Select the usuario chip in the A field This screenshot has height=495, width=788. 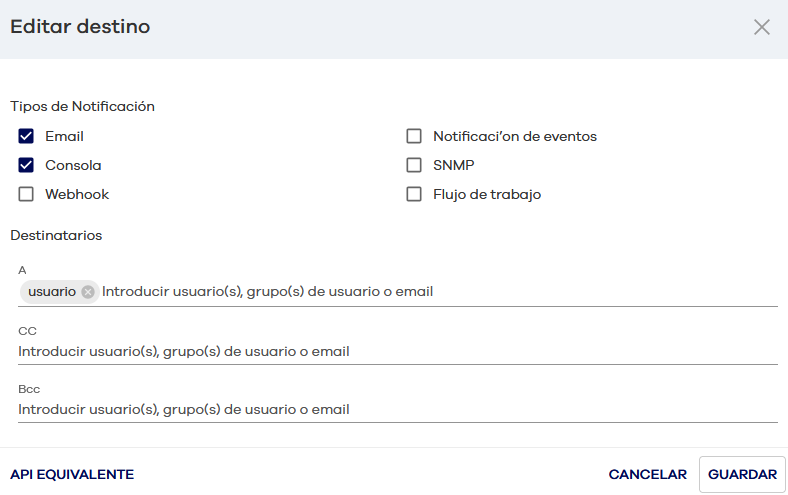52,292
